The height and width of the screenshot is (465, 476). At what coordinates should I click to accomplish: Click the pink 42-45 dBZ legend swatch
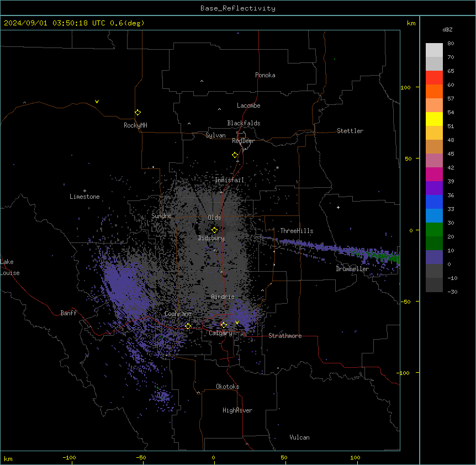point(434,161)
